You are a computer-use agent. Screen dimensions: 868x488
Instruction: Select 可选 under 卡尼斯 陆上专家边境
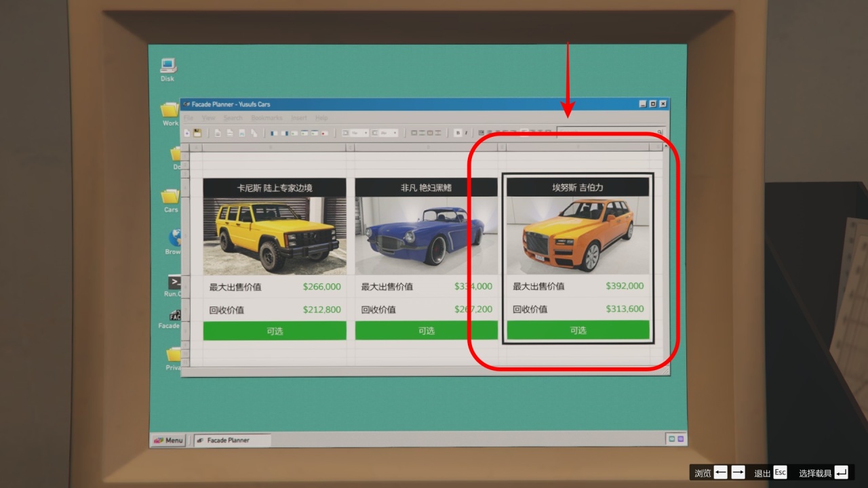275,331
